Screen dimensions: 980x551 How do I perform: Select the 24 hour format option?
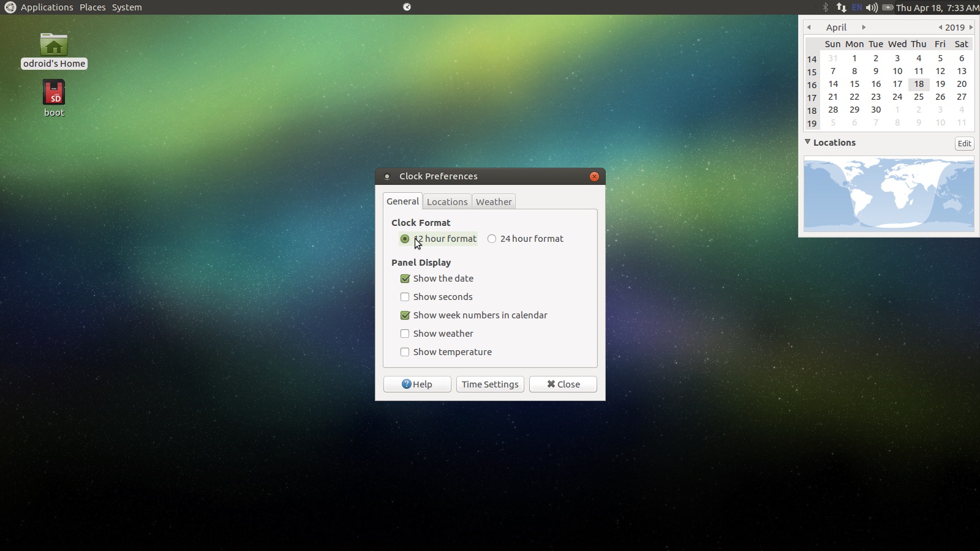492,239
